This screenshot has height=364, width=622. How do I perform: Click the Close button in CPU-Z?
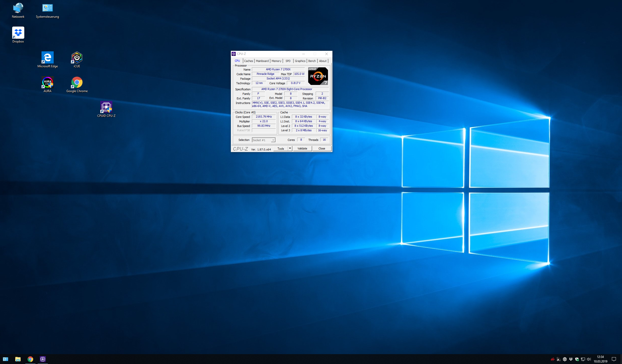pyautogui.click(x=322, y=148)
